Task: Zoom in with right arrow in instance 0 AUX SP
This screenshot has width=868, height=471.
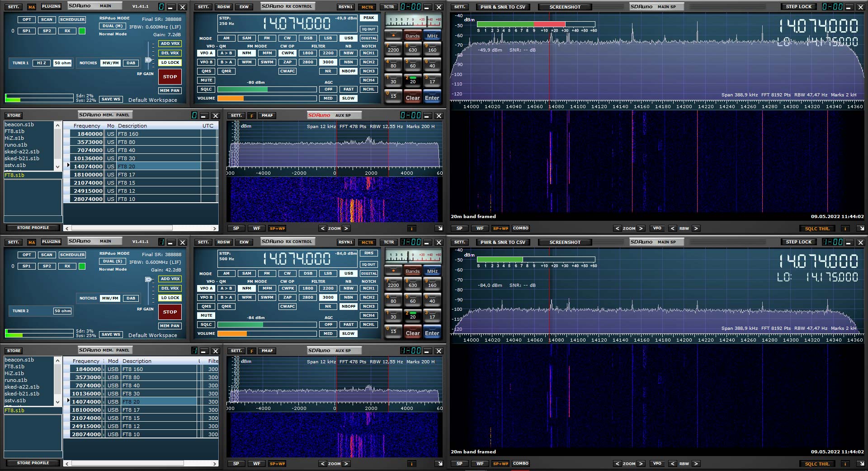Action: [346, 228]
